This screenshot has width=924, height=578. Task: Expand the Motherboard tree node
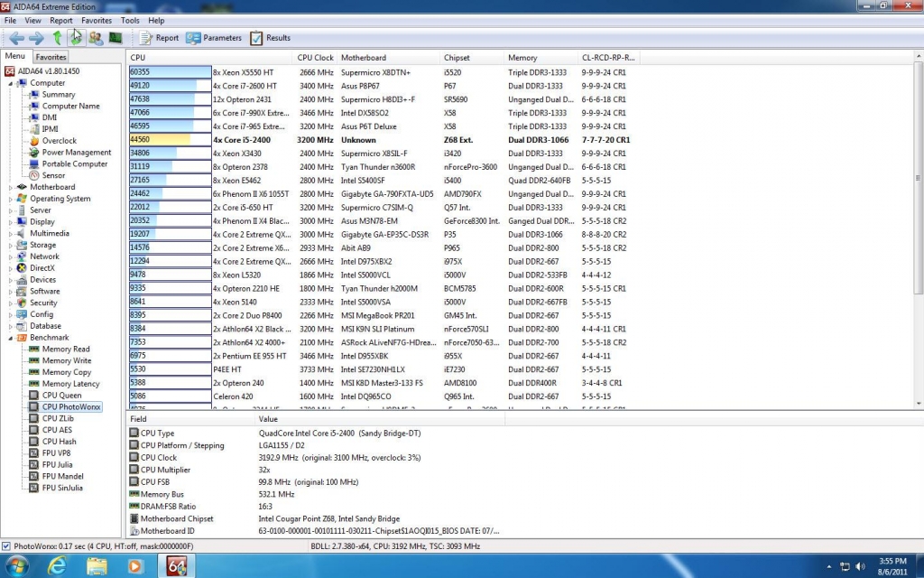click(x=12, y=187)
